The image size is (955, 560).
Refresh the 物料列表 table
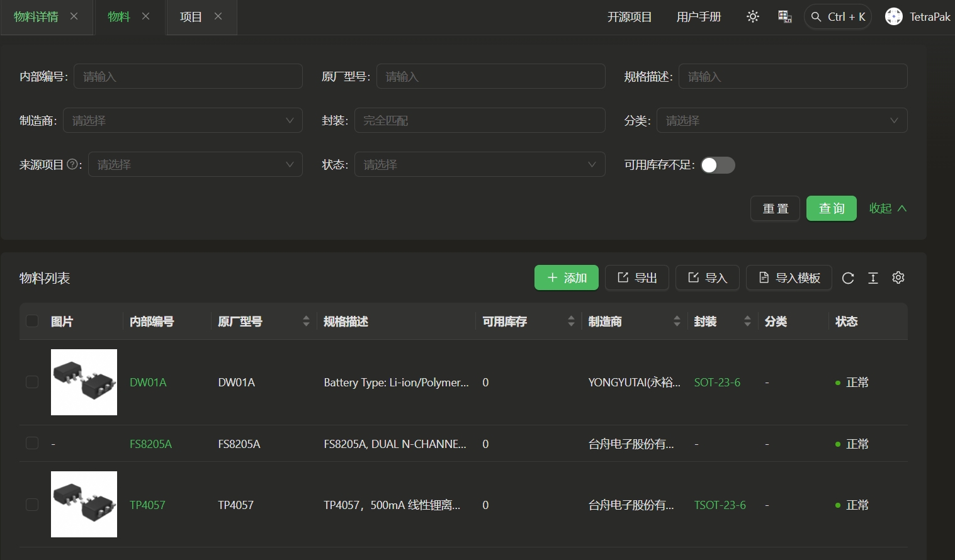click(848, 278)
